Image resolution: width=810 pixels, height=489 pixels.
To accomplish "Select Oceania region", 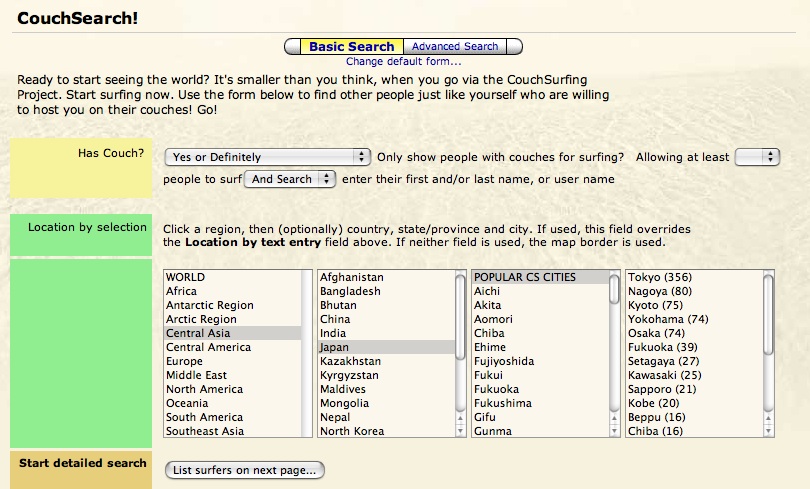I will (233, 403).
